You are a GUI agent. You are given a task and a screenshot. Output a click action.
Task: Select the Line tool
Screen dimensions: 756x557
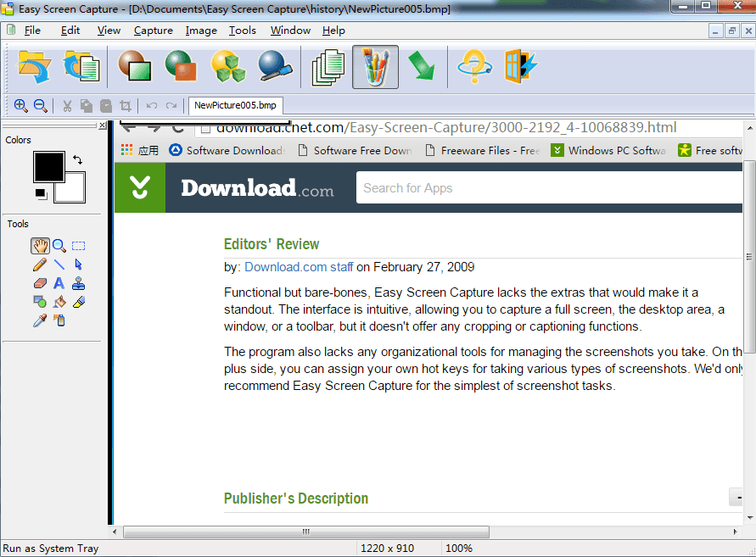[x=59, y=265]
